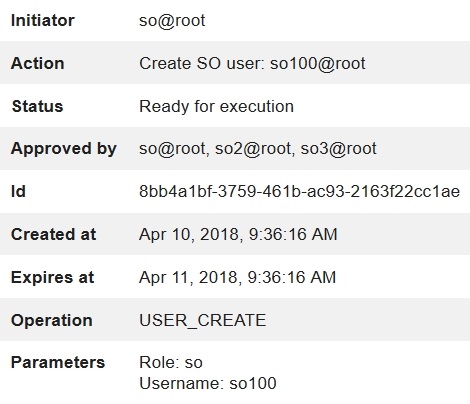Viewport: 470px width, 404px height.
Task: Select the USER_CREATE operation value
Action: [x=203, y=321]
